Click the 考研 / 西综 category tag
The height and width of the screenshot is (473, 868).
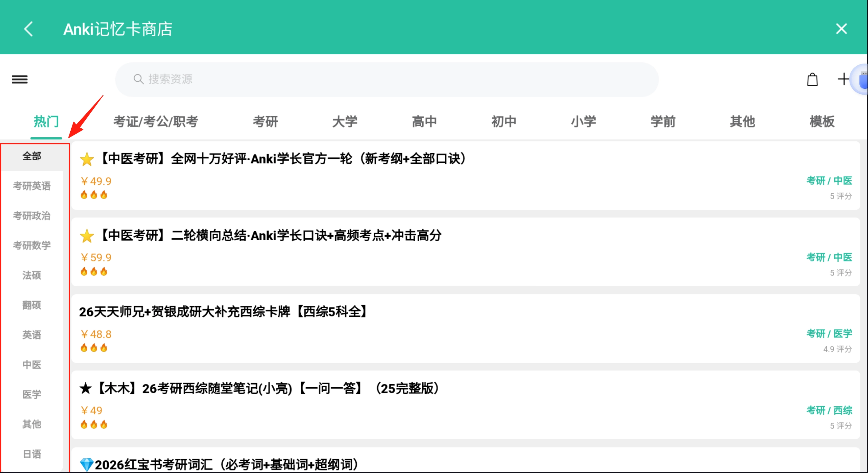pos(829,410)
